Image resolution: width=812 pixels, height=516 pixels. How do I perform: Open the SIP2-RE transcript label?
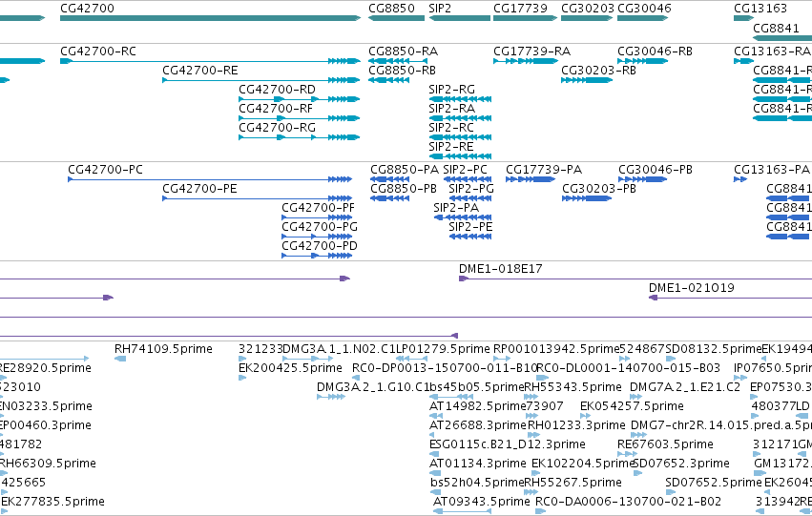[451, 147]
